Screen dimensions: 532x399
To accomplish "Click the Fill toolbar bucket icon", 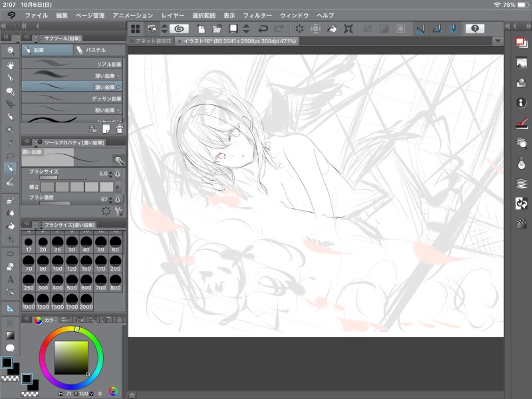I will (332, 29).
